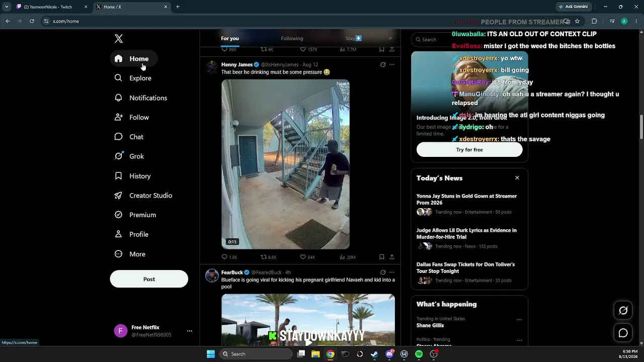Open Steam from the taskbar
Screen dimensions: 644x362
[374, 354]
